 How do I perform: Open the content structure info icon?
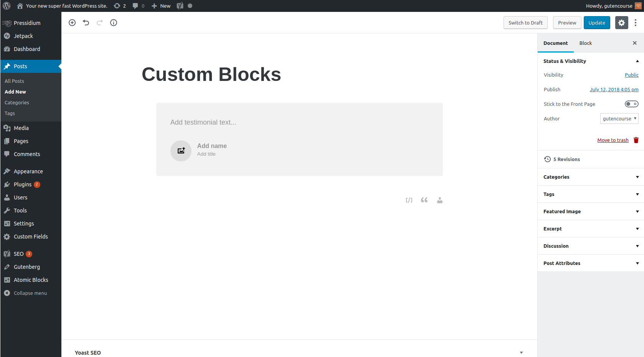[x=114, y=23]
